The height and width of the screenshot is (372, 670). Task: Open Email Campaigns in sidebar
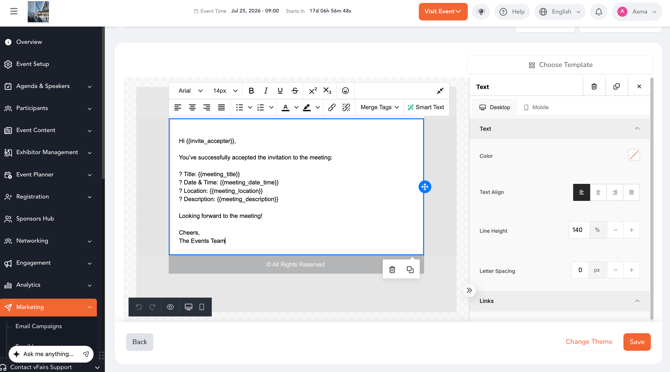coord(39,326)
